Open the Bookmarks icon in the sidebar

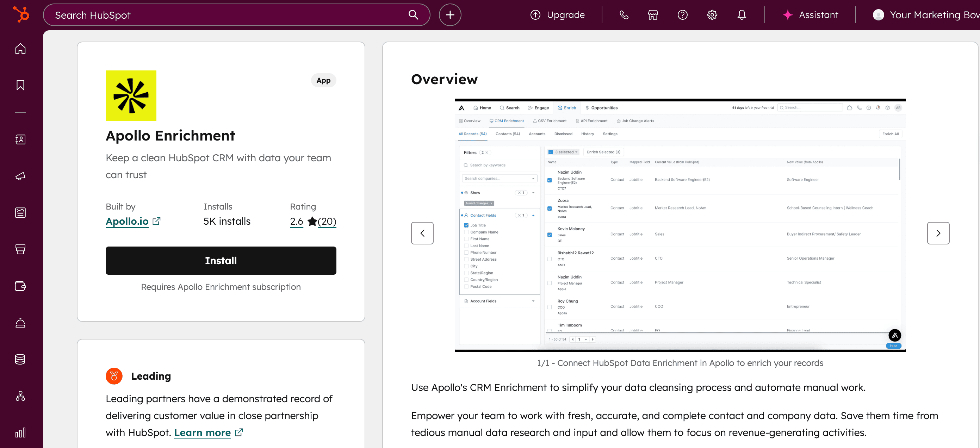(20, 85)
